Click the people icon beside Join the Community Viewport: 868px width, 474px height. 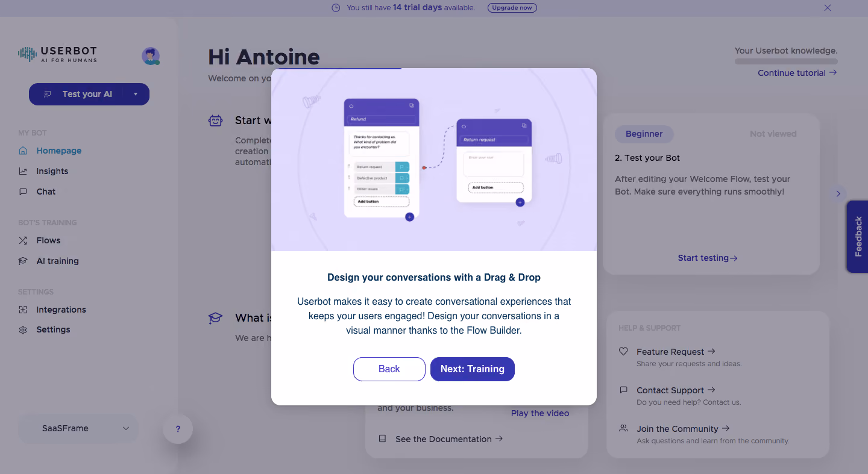[x=623, y=428]
